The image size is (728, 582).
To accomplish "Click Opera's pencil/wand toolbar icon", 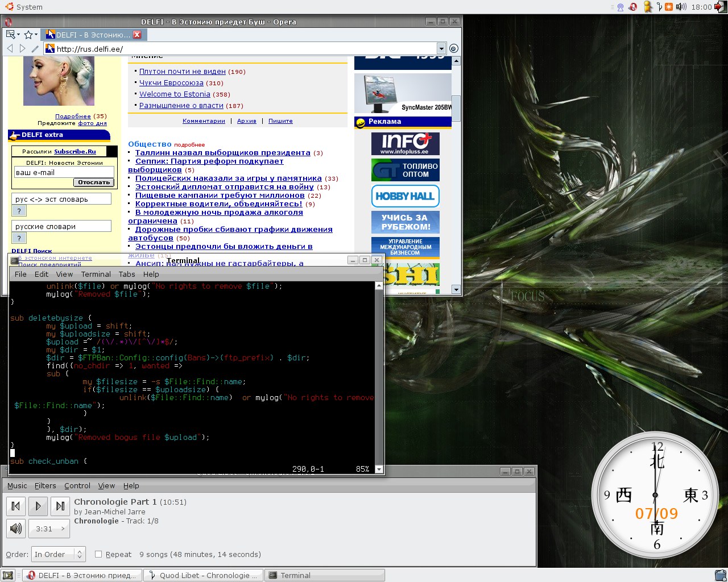I will pyautogui.click(x=35, y=49).
